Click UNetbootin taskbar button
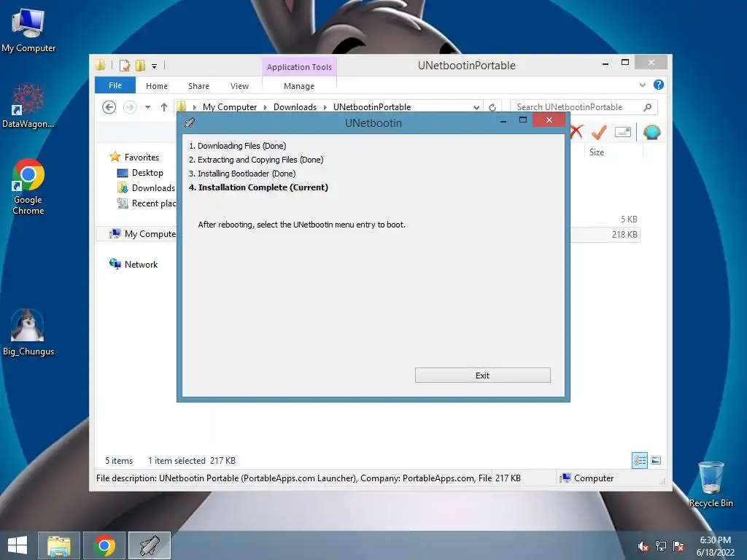 [150, 545]
